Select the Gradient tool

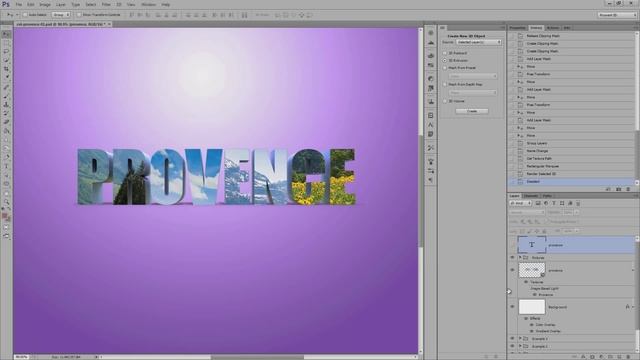coord(6,131)
